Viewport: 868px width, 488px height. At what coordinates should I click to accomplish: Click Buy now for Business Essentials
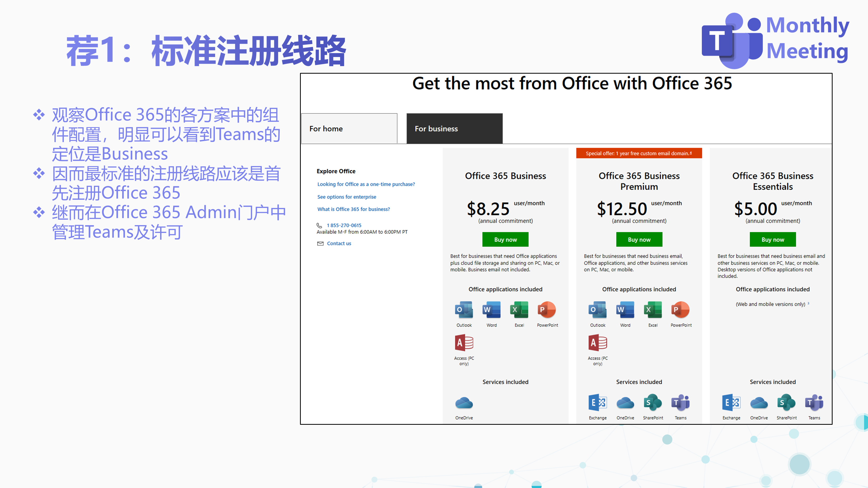(x=772, y=239)
